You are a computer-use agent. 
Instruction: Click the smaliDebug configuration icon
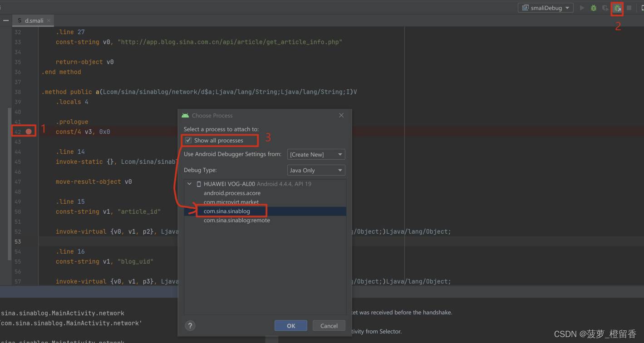coord(525,8)
